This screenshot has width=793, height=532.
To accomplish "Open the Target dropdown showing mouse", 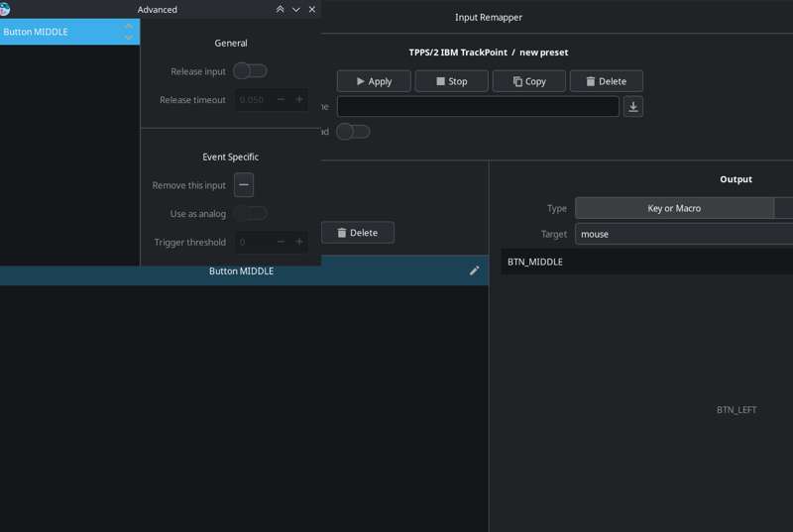I will point(684,234).
